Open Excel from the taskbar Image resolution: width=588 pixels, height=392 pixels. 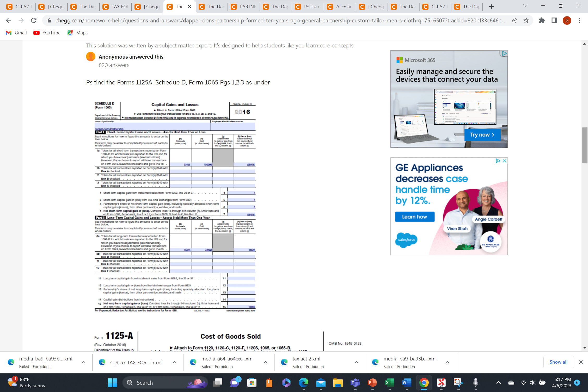(389, 383)
